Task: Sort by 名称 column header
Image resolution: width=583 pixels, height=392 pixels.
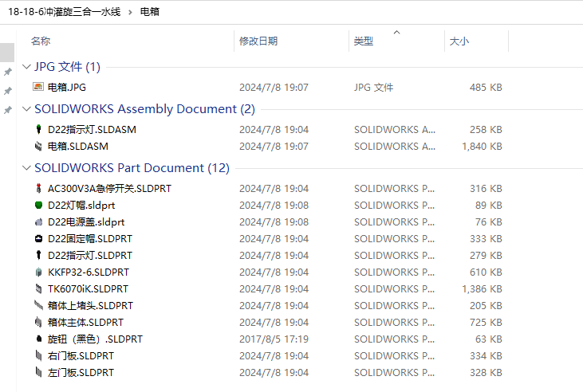Action: (x=41, y=41)
